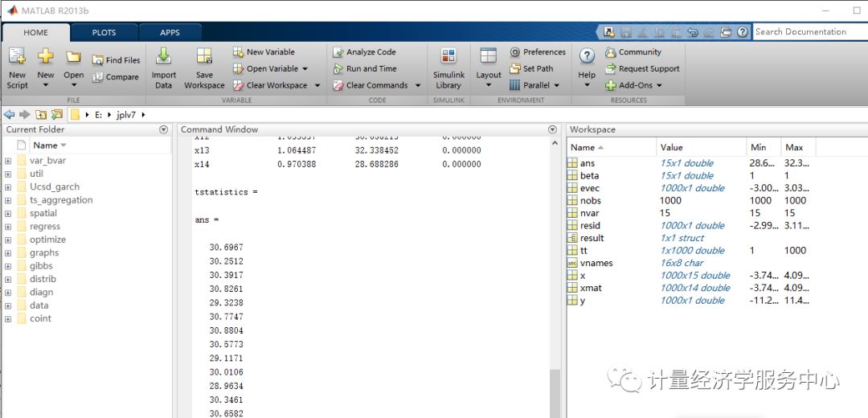Image resolution: width=868 pixels, height=418 pixels.
Task: Click the Command Window vertical scrollbar
Action: coord(554,393)
